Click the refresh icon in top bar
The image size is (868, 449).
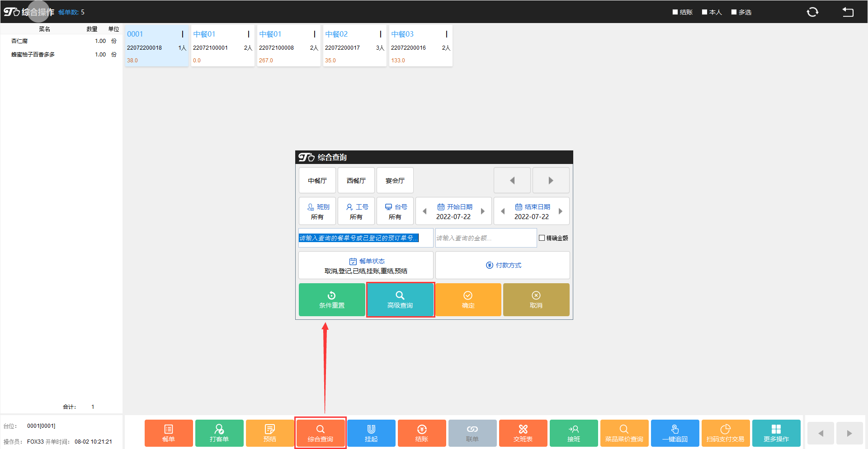(x=812, y=12)
